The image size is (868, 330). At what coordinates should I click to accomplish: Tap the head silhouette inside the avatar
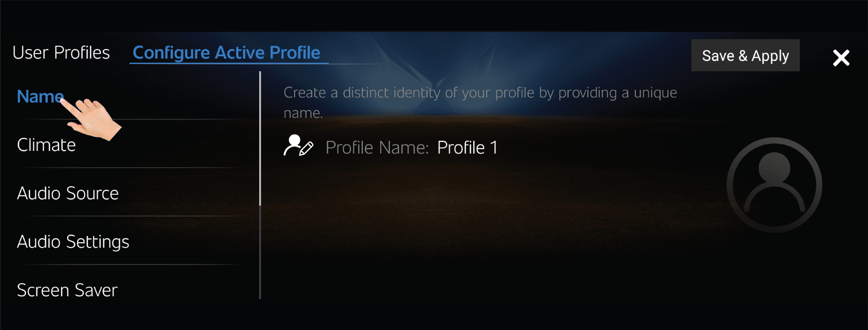click(x=774, y=168)
